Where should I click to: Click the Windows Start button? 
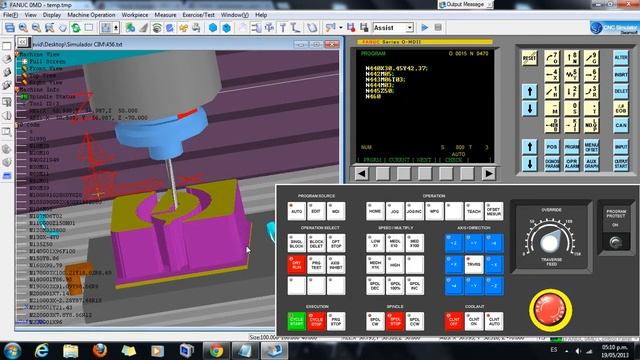point(12,351)
